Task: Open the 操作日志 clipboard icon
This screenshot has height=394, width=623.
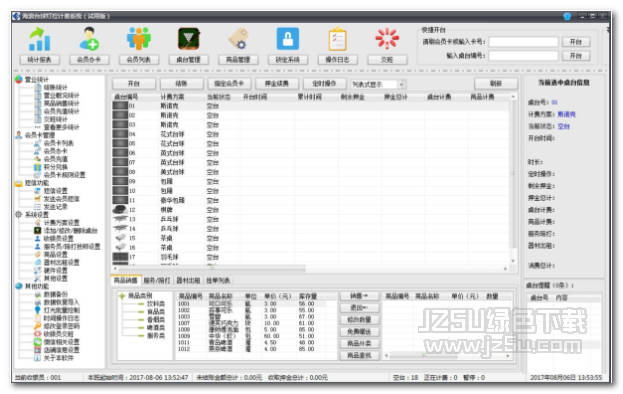Action: tap(337, 39)
